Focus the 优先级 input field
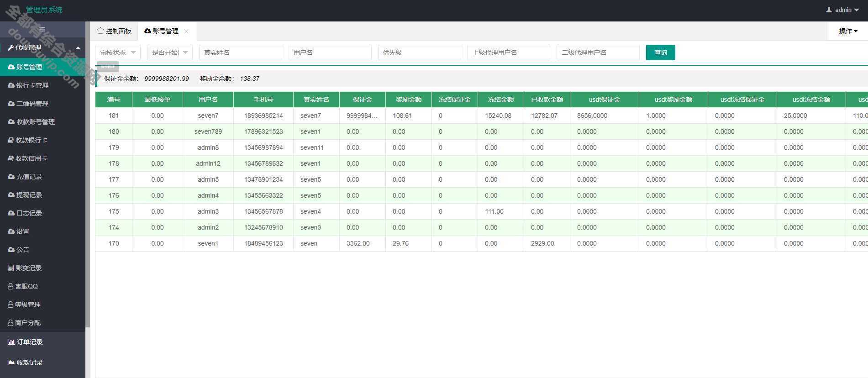This screenshot has height=378, width=868. tap(420, 52)
